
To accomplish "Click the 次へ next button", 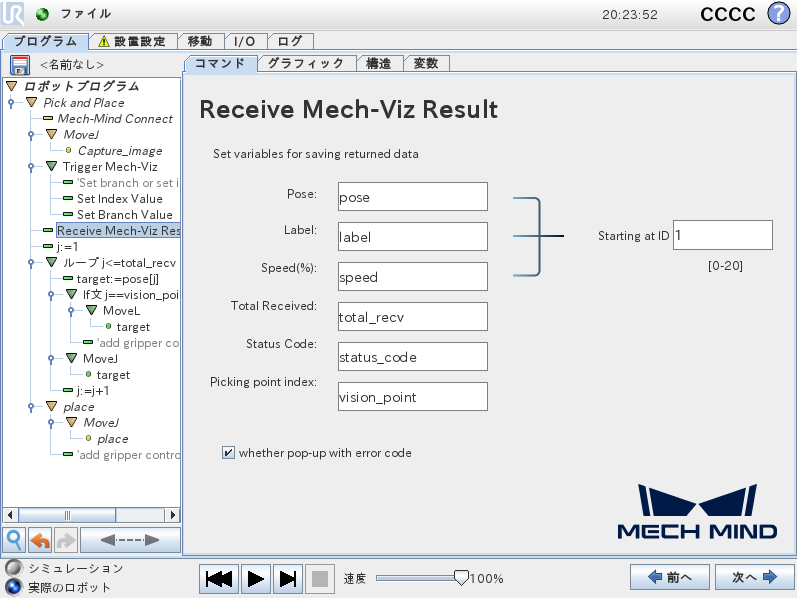I will 754,577.
